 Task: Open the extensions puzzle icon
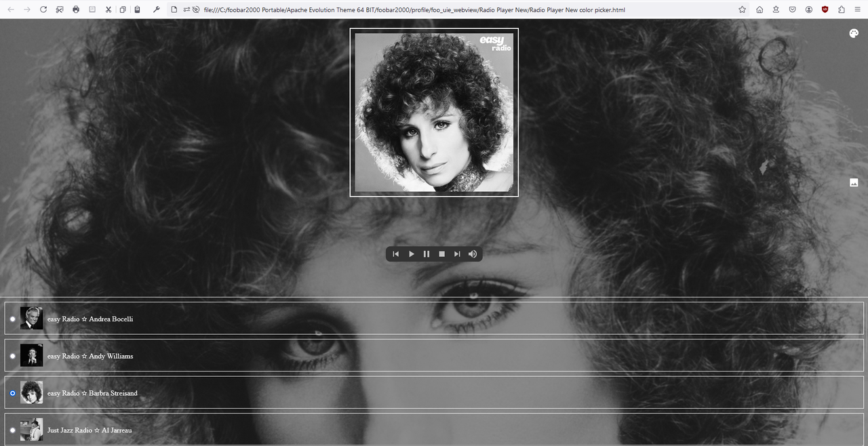[x=842, y=9]
